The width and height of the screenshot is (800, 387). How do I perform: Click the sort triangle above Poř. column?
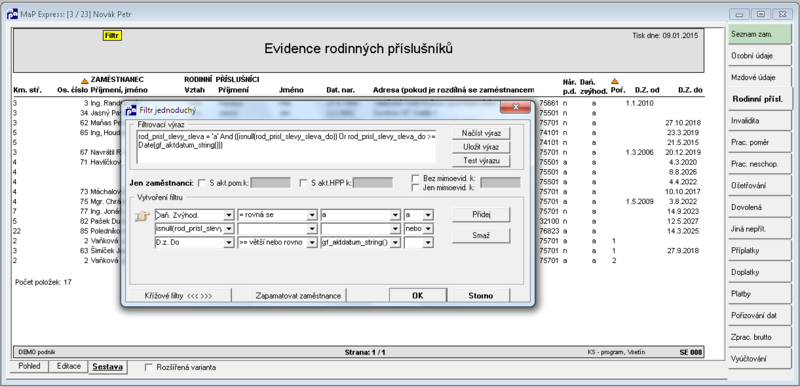tap(615, 81)
